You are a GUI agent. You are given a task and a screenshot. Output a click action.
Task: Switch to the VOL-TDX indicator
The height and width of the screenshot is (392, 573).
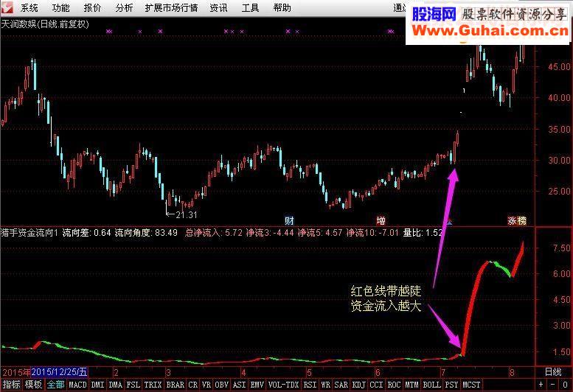point(284,385)
